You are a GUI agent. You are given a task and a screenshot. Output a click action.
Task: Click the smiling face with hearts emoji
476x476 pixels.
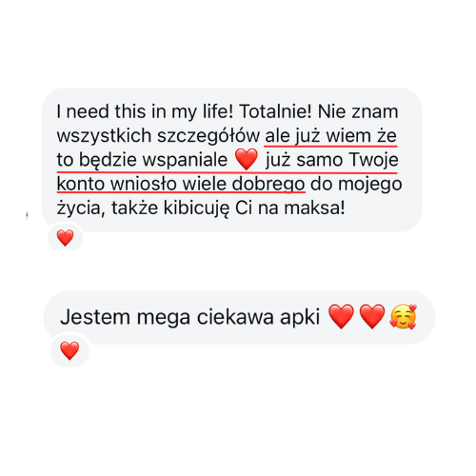(x=403, y=316)
